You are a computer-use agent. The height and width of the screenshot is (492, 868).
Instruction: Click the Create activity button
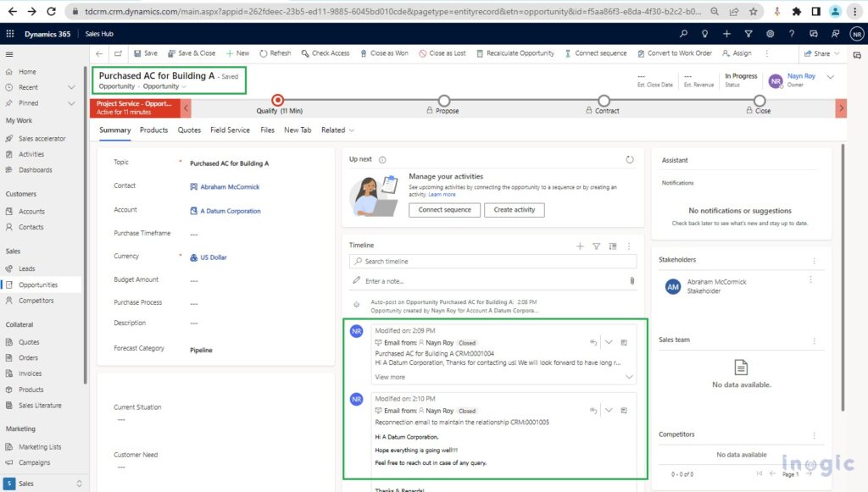click(x=515, y=209)
